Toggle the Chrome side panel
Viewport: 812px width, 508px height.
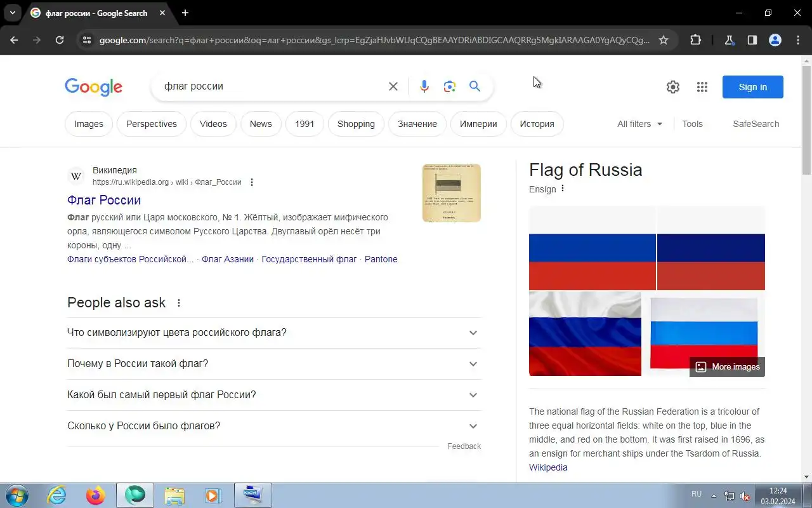pyautogui.click(x=752, y=40)
